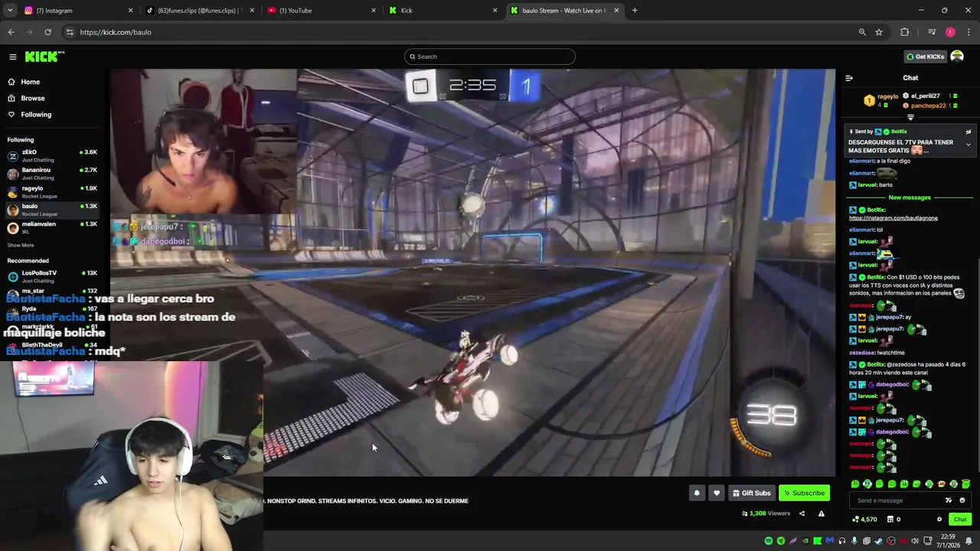Open media control icon in browser toolbar

932,32
